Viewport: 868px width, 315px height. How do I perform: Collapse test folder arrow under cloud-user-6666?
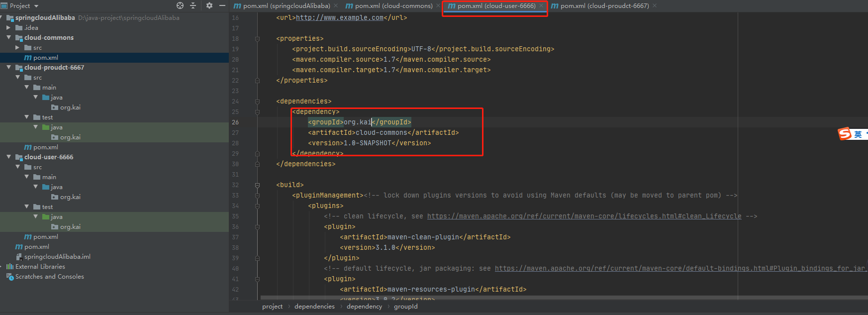pos(26,207)
